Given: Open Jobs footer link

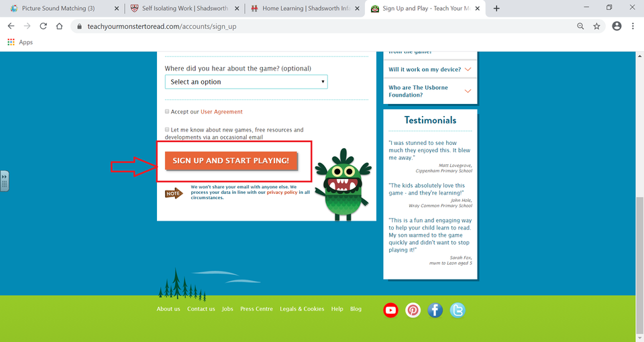Looking at the screenshot, I should [x=227, y=308].
